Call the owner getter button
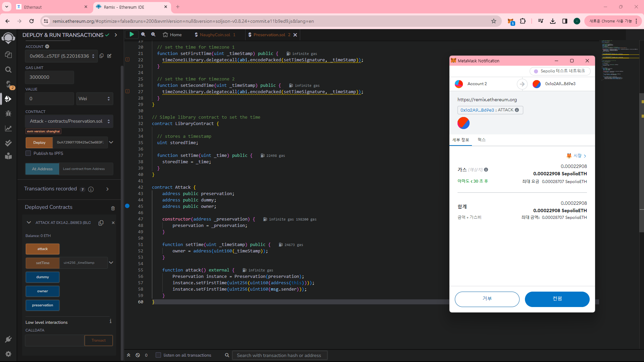 click(x=43, y=291)
